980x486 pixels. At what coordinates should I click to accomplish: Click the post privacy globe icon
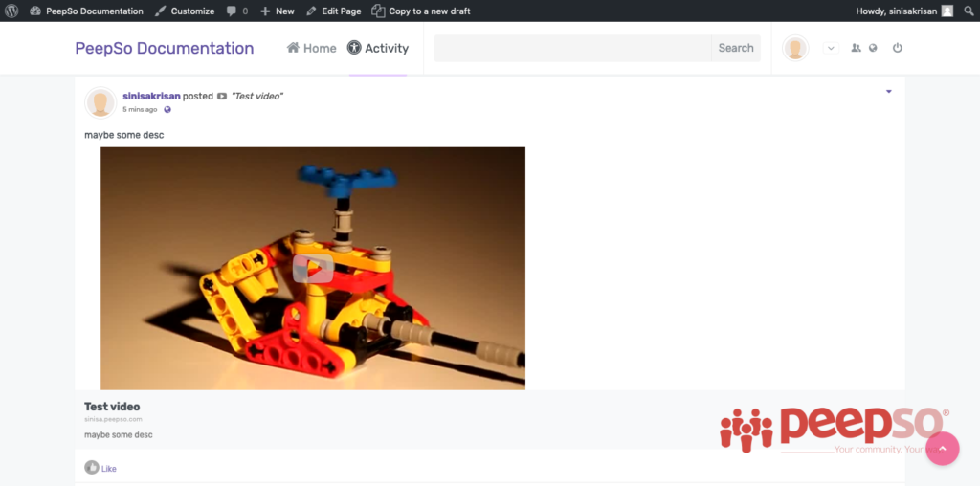click(167, 110)
